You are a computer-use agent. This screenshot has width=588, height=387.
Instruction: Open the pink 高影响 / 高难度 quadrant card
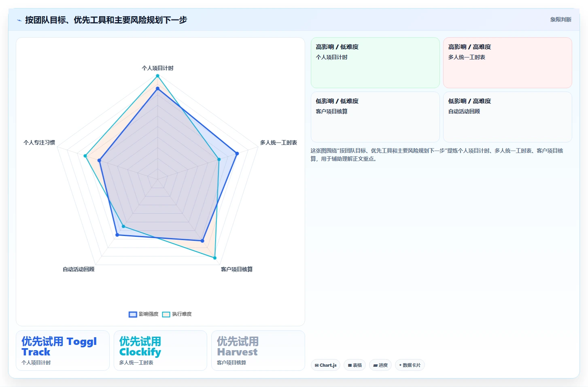point(507,63)
